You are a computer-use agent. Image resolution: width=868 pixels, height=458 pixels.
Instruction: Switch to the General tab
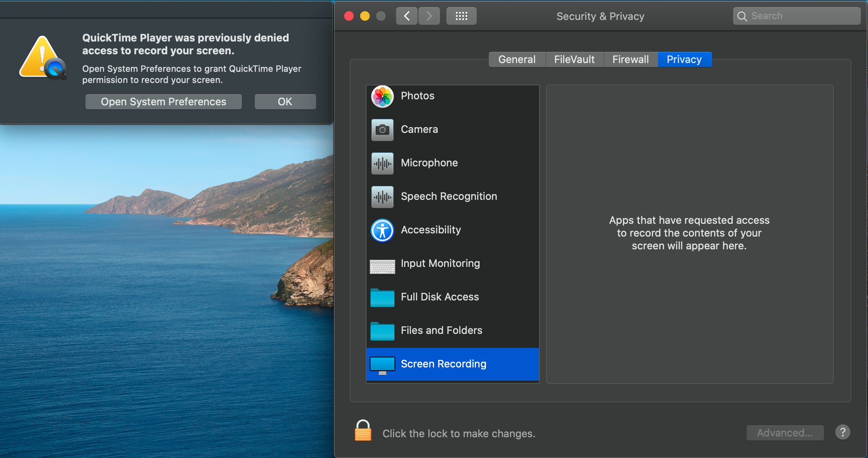point(517,59)
